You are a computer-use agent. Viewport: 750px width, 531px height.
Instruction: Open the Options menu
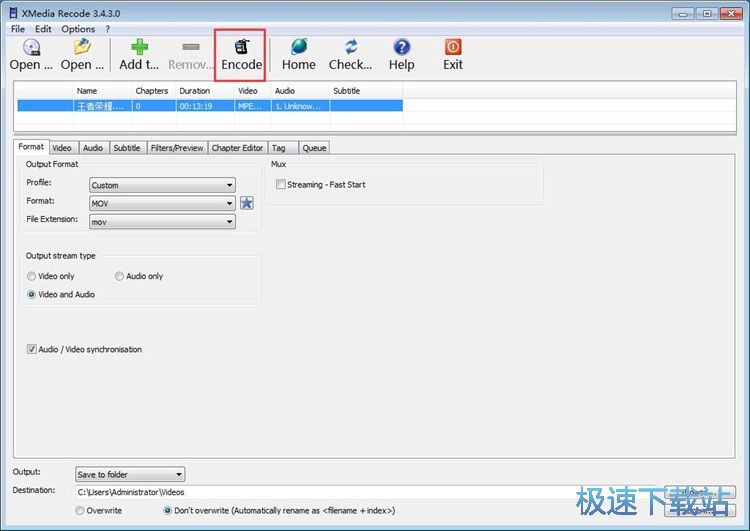78,29
